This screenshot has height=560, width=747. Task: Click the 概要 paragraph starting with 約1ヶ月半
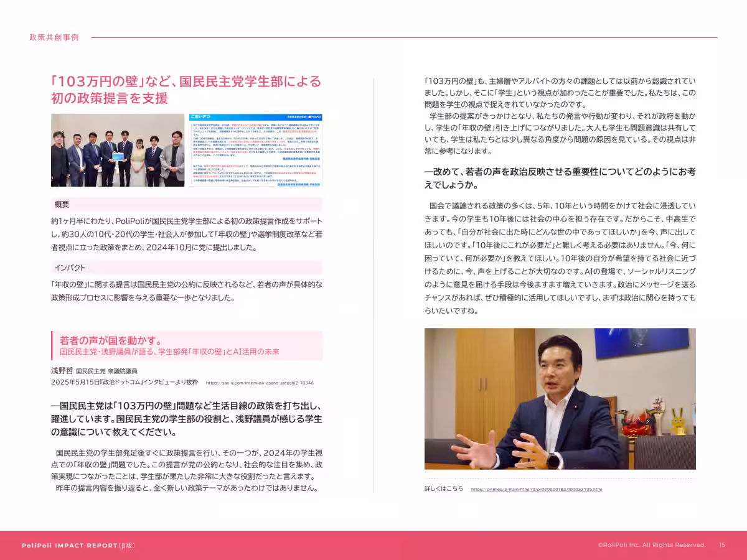(186, 234)
